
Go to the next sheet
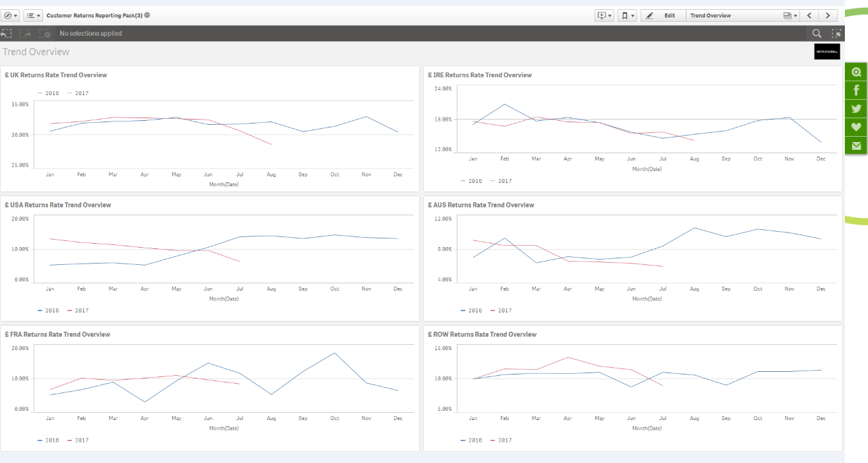point(828,15)
